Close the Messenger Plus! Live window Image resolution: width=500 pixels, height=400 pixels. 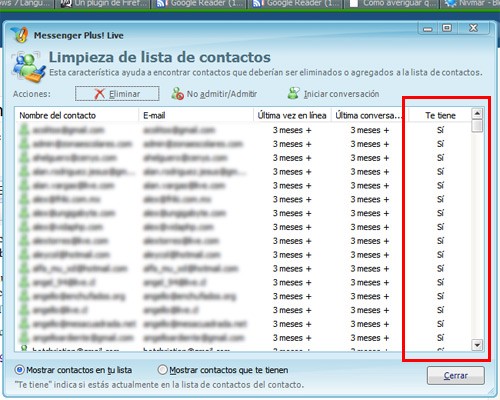click(473, 28)
